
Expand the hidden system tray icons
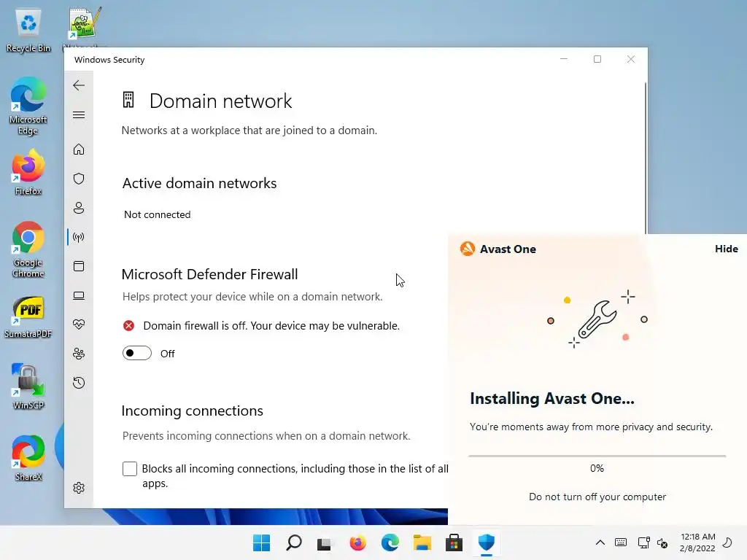pos(600,542)
